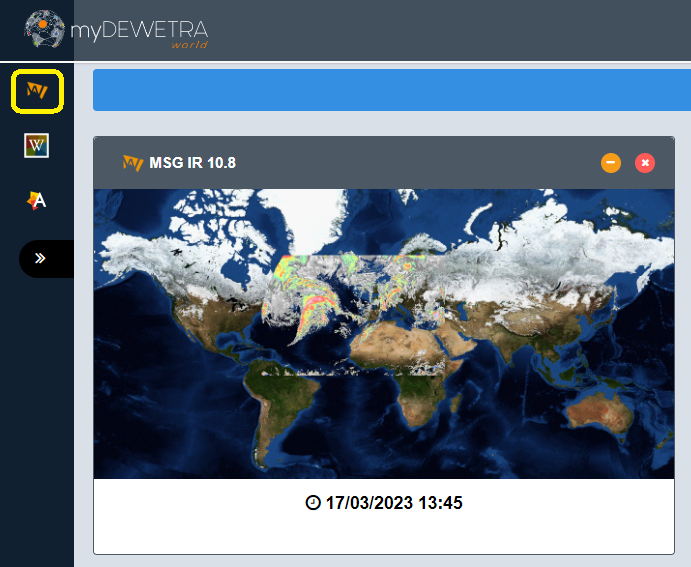Open the colorful square W sidebar icon
Image resolution: width=691 pixels, height=567 pixels.
[37, 146]
